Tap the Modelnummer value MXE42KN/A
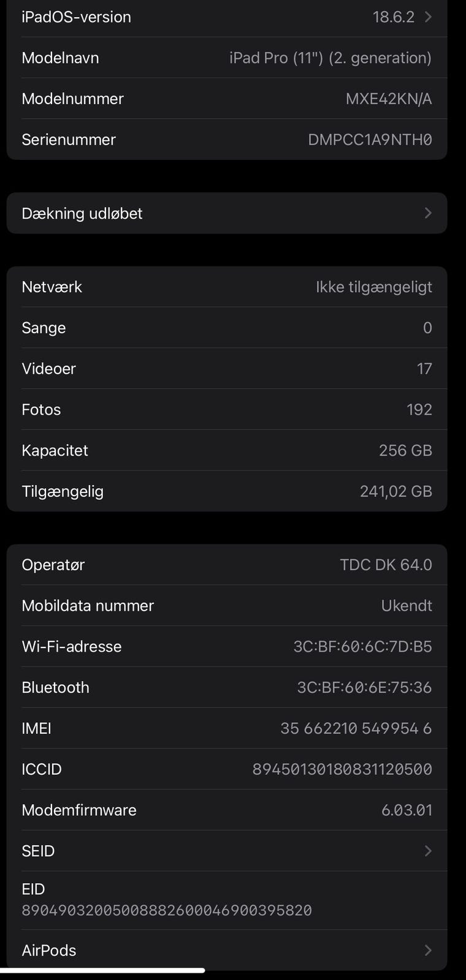This screenshot has width=466, height=980. [389, 99]
